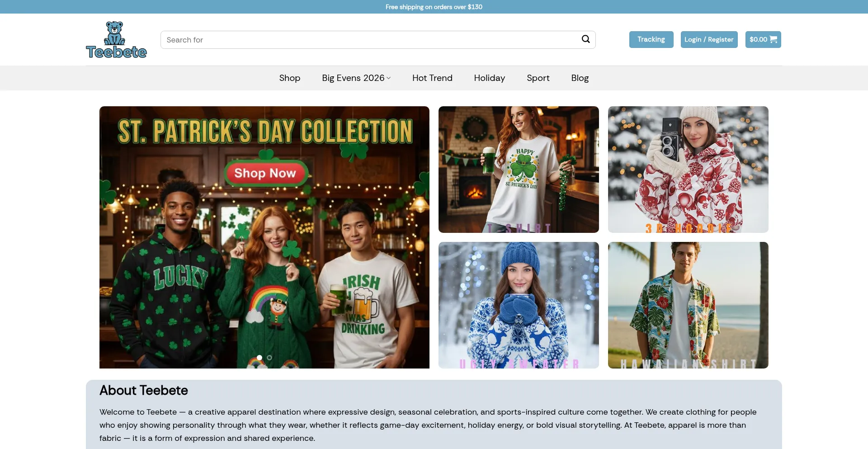Open the Shop menu item
This screenshot has width=868, height=449.
tap(290, 78)
